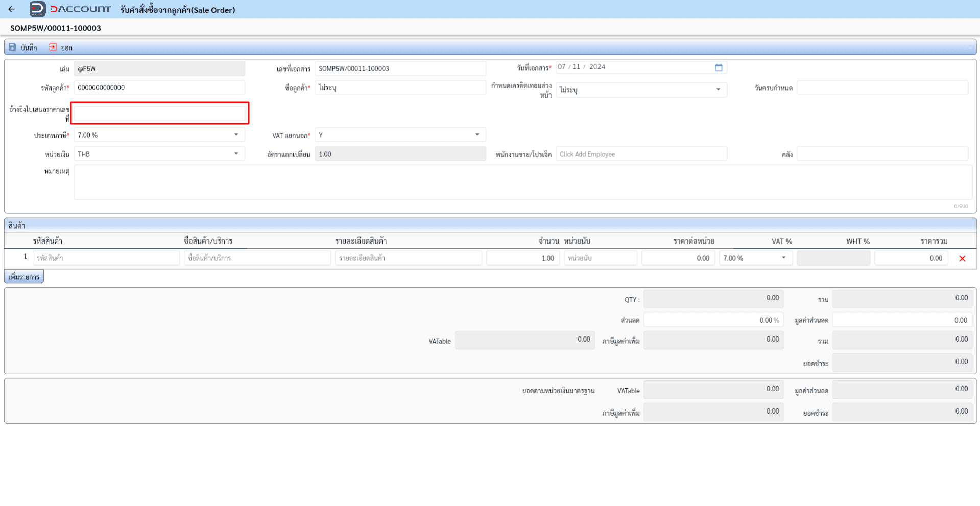
Task: Click the ราคารวม column header
Action: [x=934, y=241]
